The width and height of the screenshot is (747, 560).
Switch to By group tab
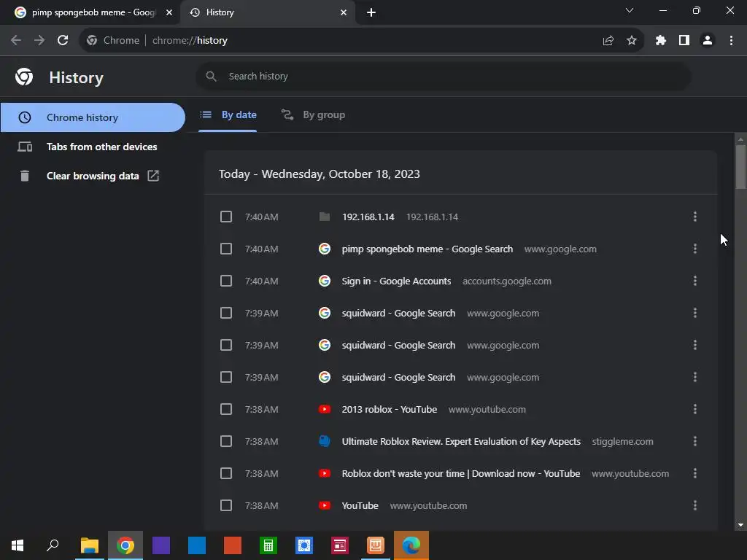point(313,114)
